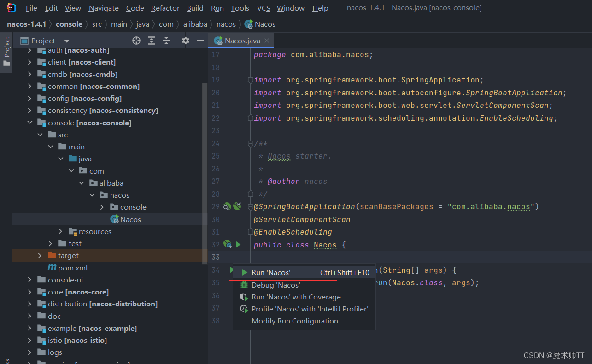Expand the resources folder

click(60, 231)
